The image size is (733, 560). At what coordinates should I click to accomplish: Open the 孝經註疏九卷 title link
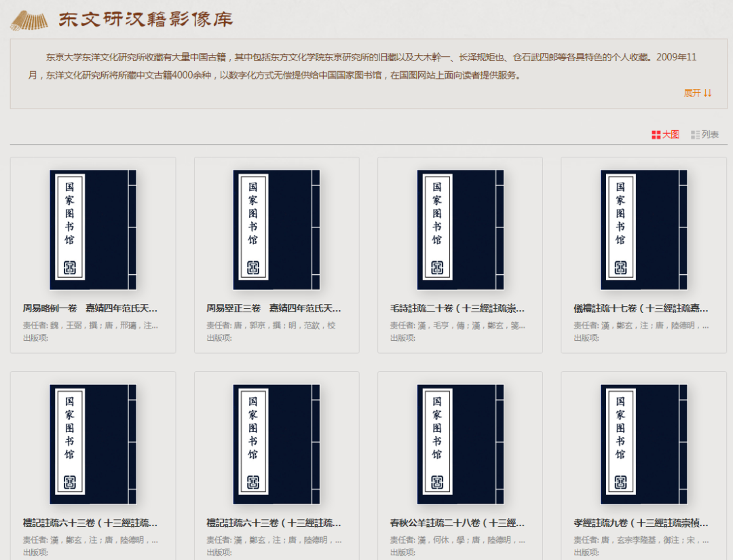pos(641,523)
